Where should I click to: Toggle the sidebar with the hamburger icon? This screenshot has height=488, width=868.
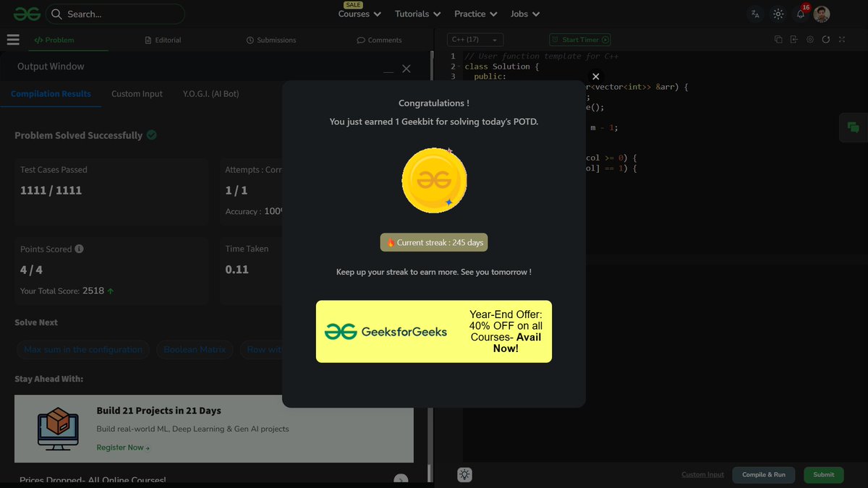[13, 40]
